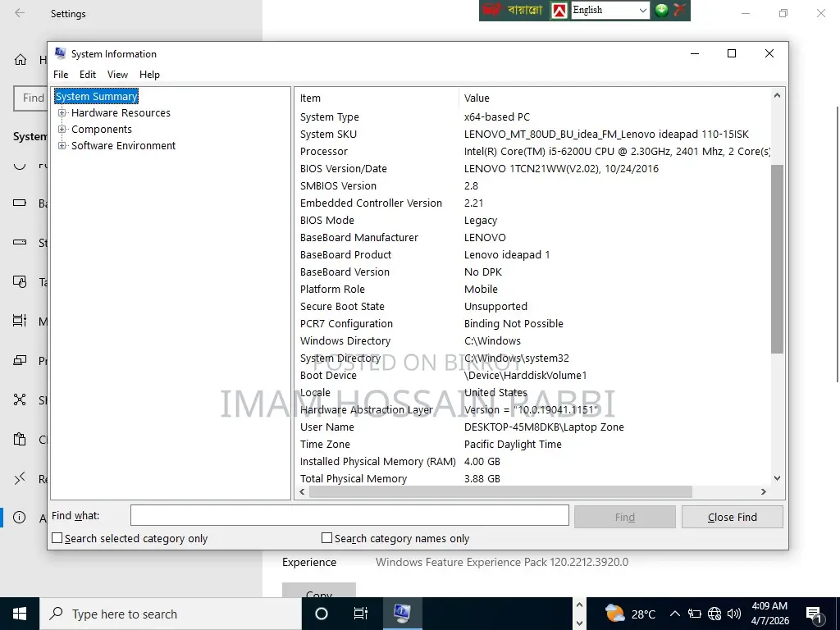Open the English language dropdown
840x630 pixels.
tap(610, 10)
